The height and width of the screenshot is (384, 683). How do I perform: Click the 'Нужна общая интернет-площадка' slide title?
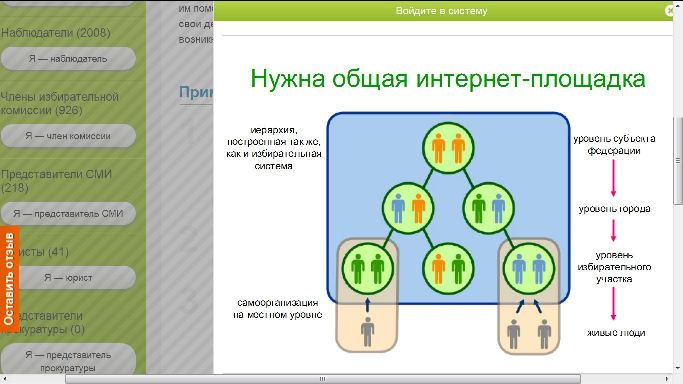pos(448,79)
